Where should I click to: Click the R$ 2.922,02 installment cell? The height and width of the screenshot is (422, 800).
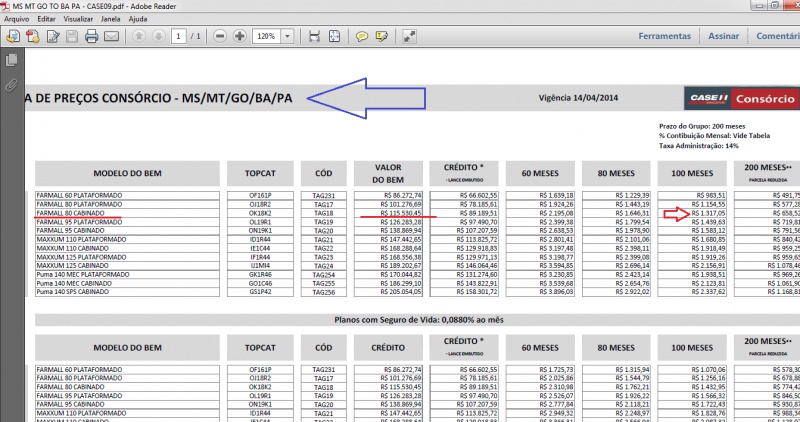click(616, 292)
